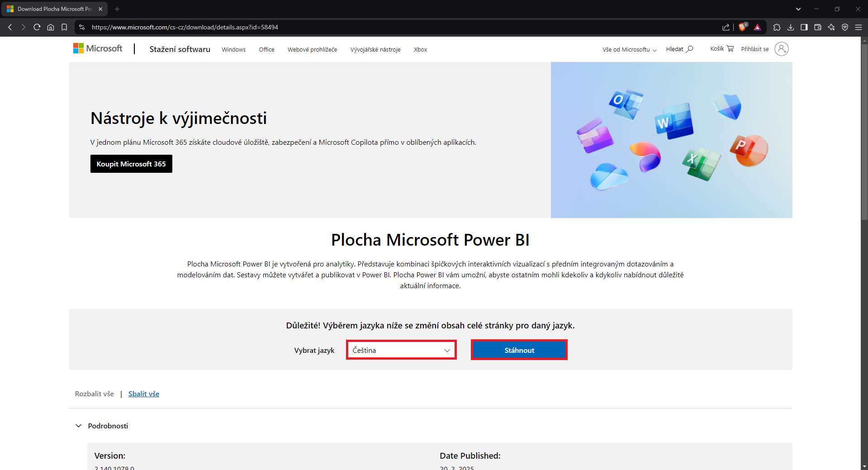Viewport: 868px width, 470px height.
Task: Open the Downloads icon in toolbar
Action: [791, 27]
